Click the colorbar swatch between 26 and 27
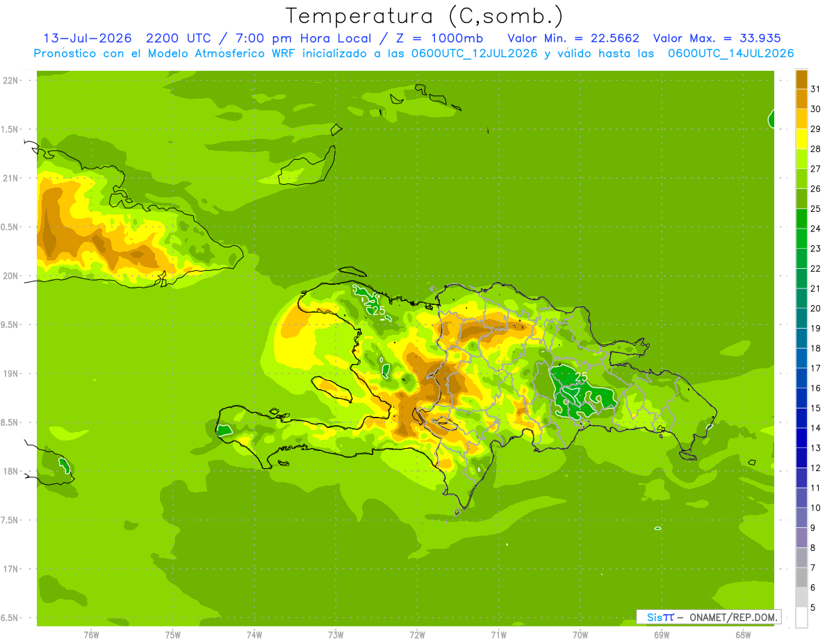 point(801,179)
